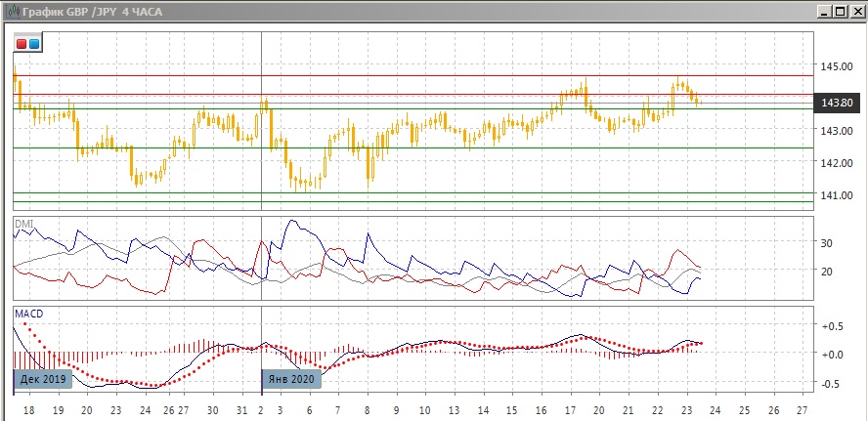
Task: Click the blue square button on chart
Action: [x=34, y=44]
